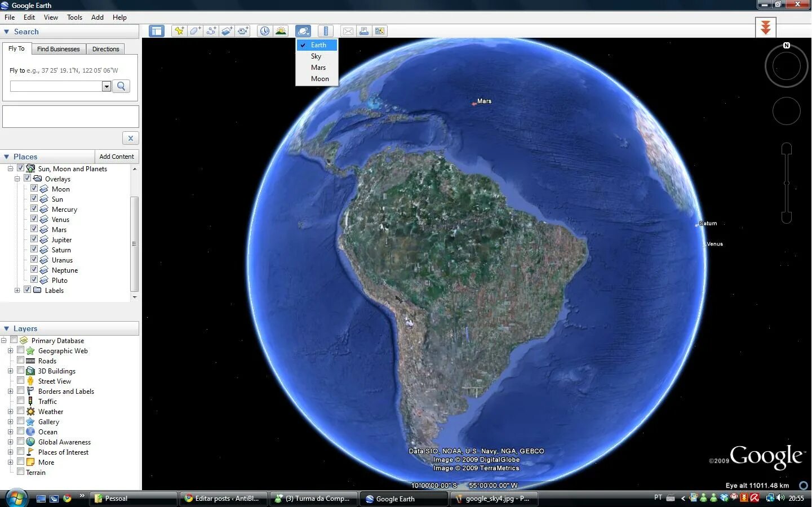The image size is (812, 507).
Task: Uncheck the Mercury overlay checkbox
Action: click(34, 208)
